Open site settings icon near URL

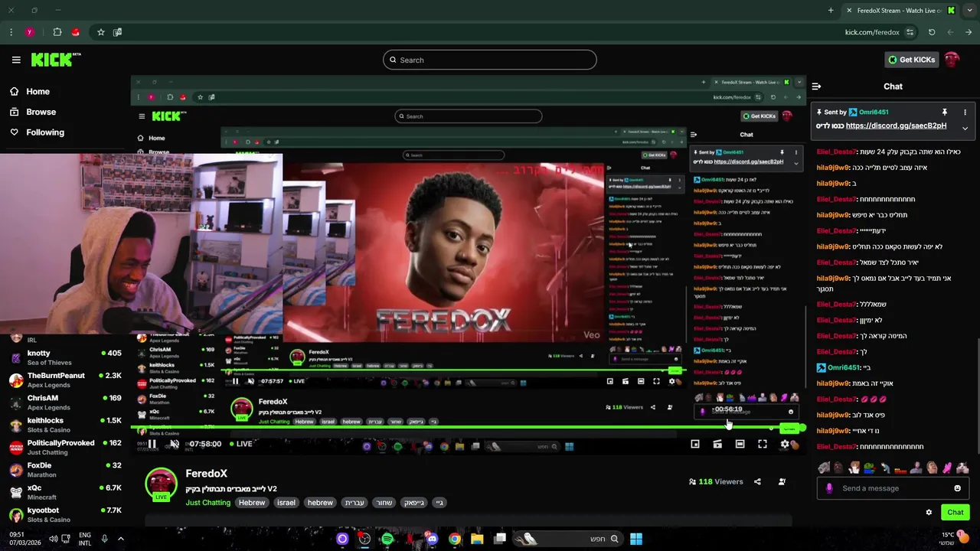click(910, 32)
